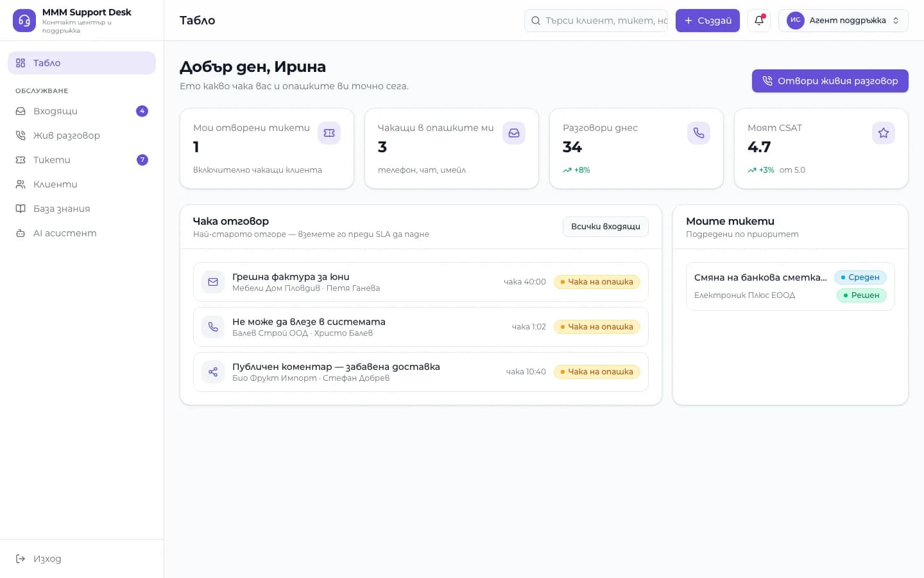Screen dimensions: 924x578
Task: Click the title Грешна фактура за юни
Action: 291,277
